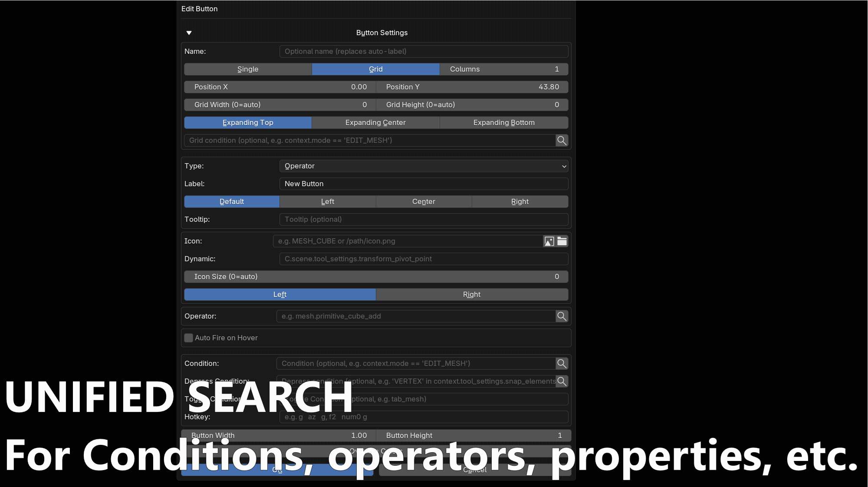Viewport: 868px width, 487px height.
Task: Select Single layout mode
Action: 248,69
